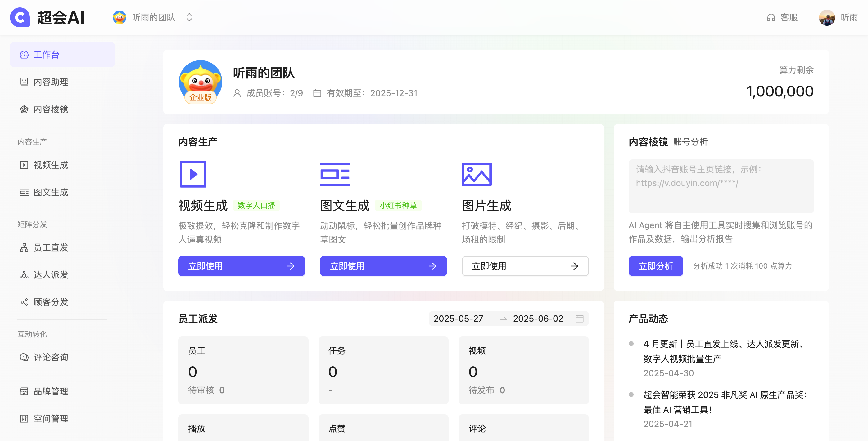This screenshot has width=868, height=441.
Task: Click the team avatar icon in top bar
Action: tap(119, 17)
